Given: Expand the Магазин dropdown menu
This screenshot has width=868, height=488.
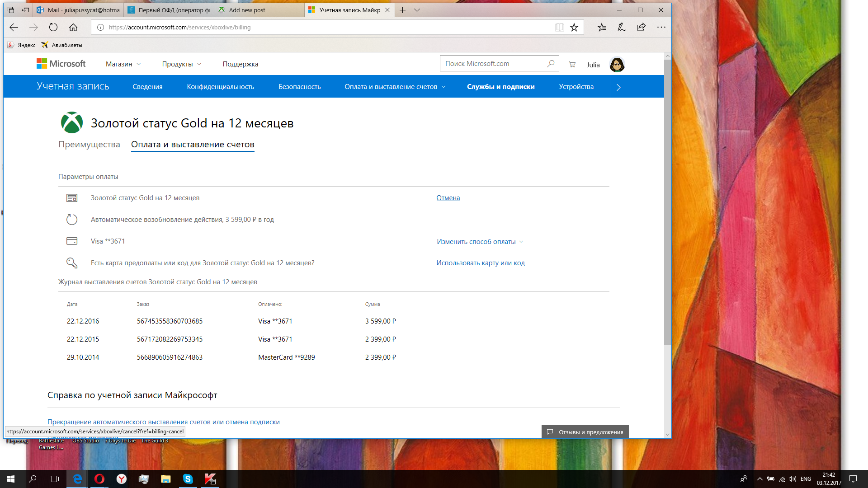Looking at the screenshot, I should (123, 64).
